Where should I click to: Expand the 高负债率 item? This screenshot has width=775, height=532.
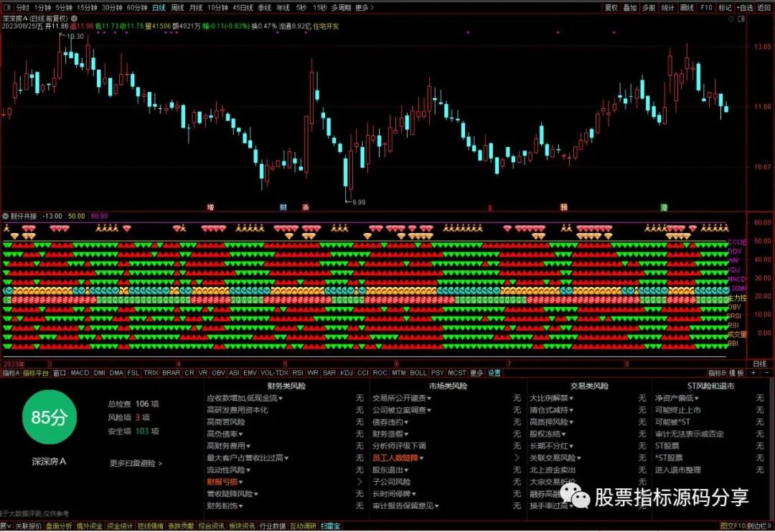coord(225,434)
